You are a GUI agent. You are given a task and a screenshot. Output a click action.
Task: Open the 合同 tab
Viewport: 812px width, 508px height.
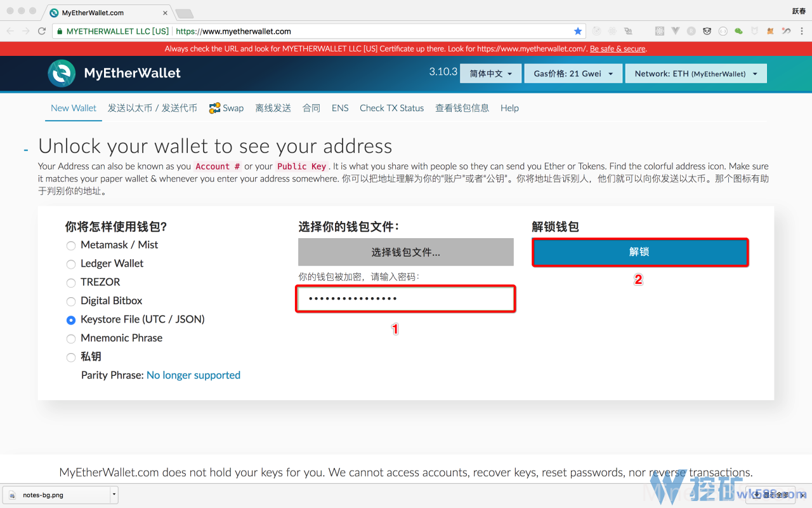tap(311, 108)
